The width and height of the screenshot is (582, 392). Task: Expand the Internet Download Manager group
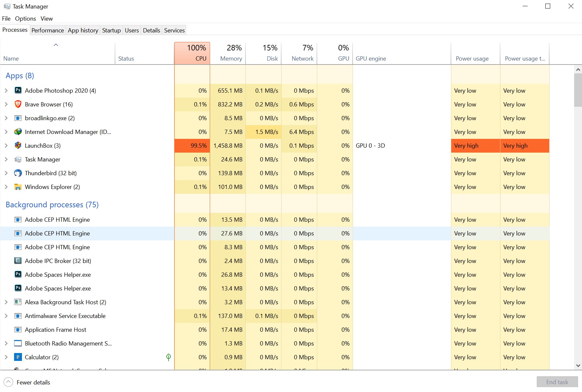point(6,132)
